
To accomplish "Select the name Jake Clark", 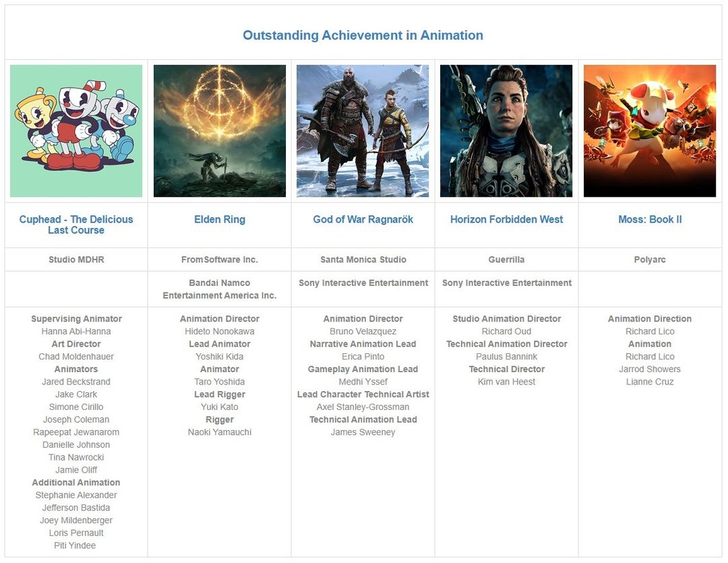I will pyautogui.click(x=76, y=394).
